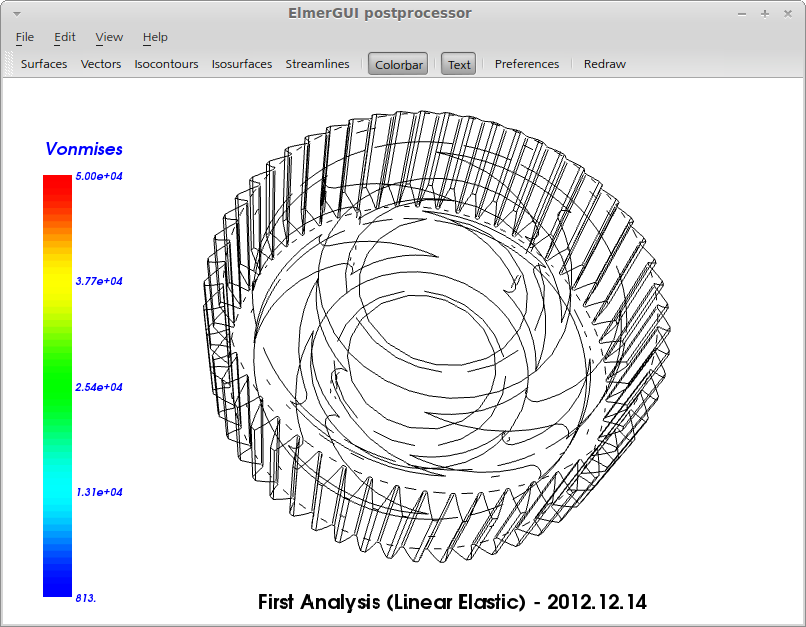Viewport: 806px width, 627px height.
Task: Click the toolbar drag handle grip
Action: pyautogui.click(x=9, y=64)
